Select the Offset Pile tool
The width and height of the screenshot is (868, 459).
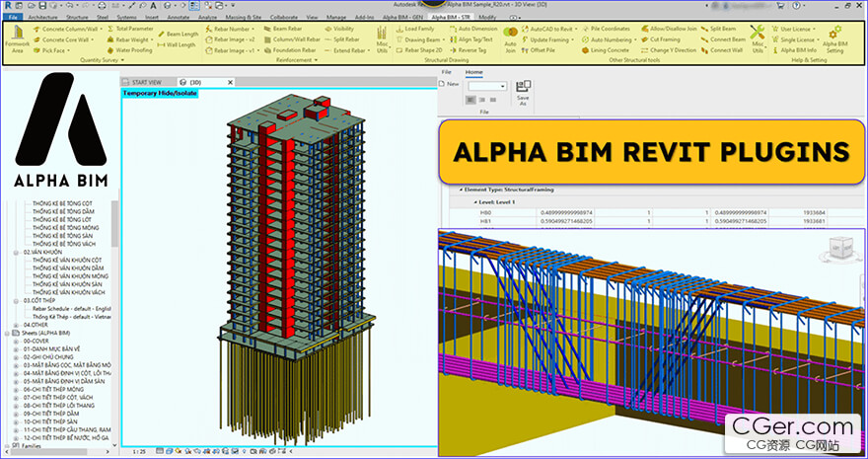point(539,50)
